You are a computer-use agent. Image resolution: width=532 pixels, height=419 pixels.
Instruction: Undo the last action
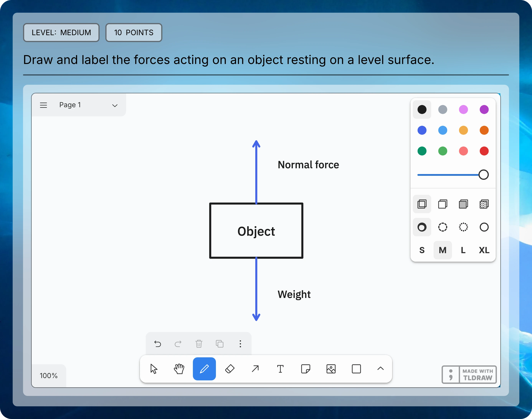pos(158,344)
